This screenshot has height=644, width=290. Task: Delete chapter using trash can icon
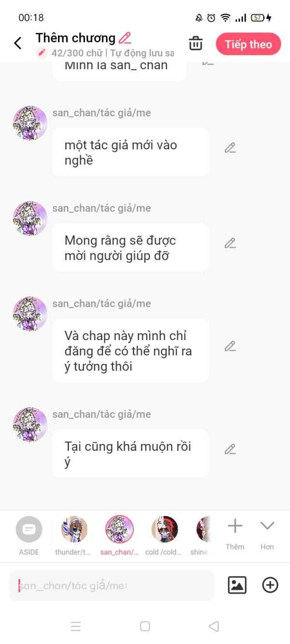(196, 43)
